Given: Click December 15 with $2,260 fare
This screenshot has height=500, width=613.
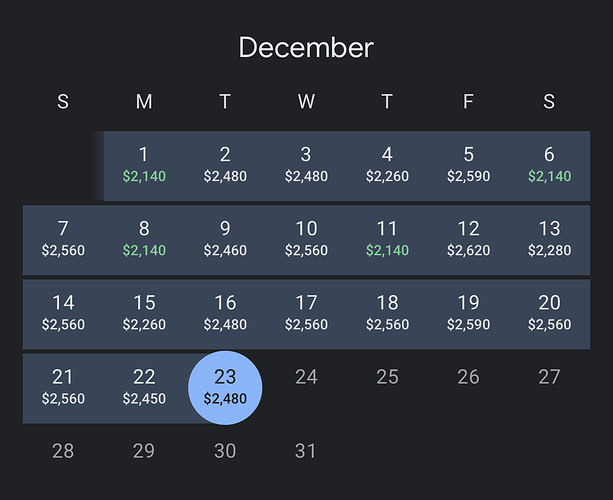Looking at the screenshot, I should point(144,313).
